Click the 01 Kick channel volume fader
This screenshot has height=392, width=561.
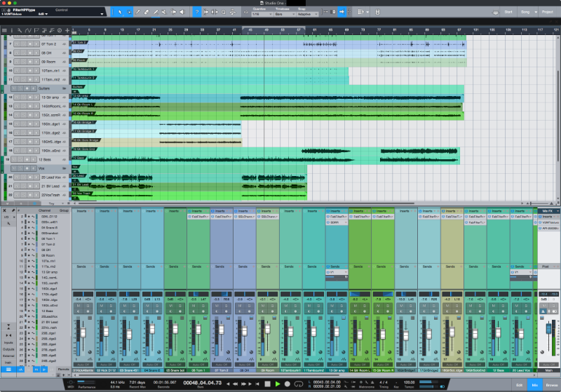[x=82, y=332]
